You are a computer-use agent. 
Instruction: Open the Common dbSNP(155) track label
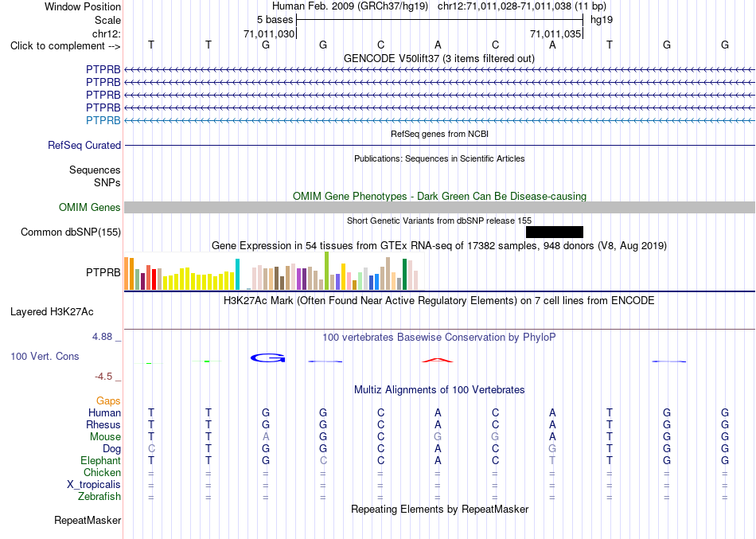coord(71,232)
